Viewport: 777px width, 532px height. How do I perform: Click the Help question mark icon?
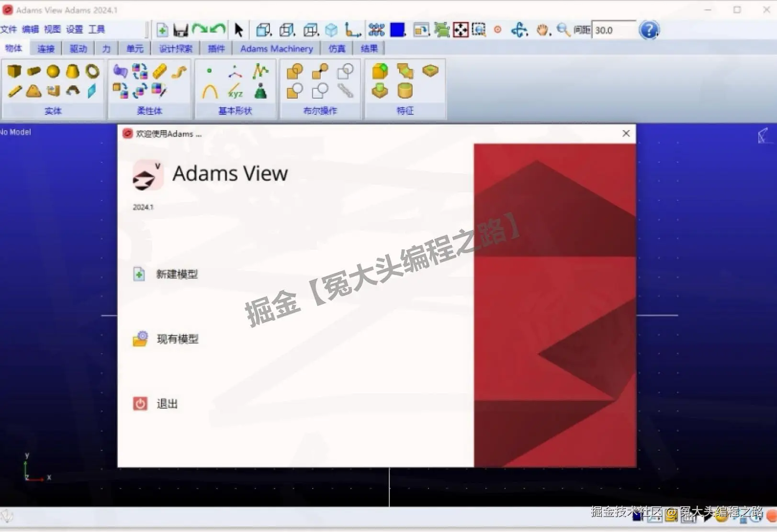pos(650,30)
